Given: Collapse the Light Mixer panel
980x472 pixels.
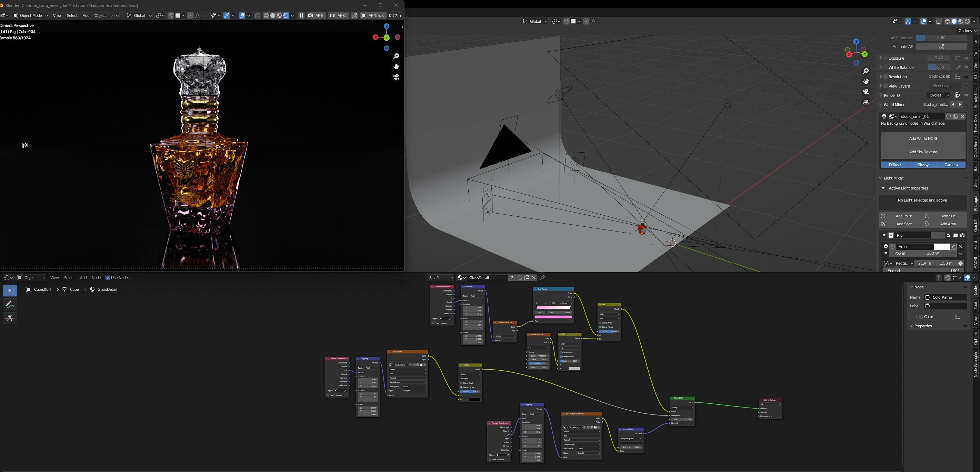Looking at the screenshot, I should [x=881, y=178].
